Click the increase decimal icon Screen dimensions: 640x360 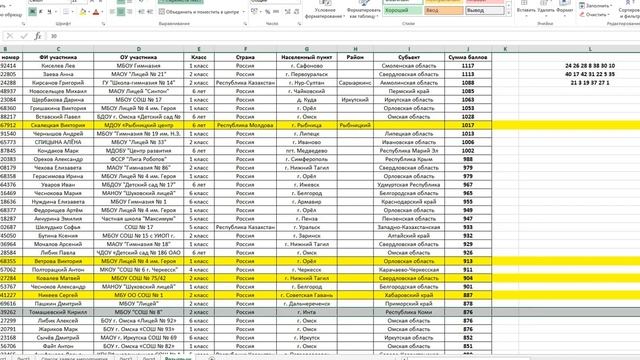click(287, 12)
